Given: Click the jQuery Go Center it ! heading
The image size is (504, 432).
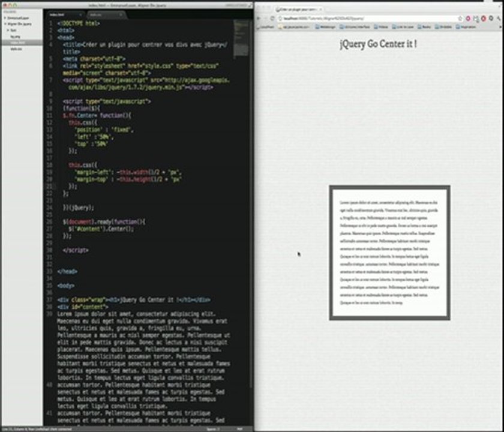Looking at the screenshot, I should (x=378, y=44).
